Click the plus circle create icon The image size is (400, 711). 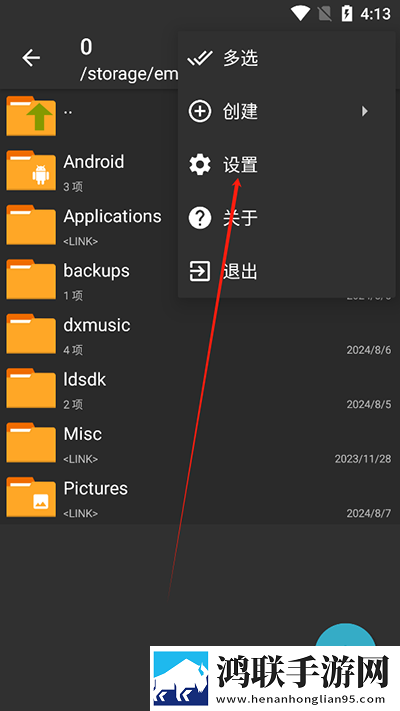point(200,111)
